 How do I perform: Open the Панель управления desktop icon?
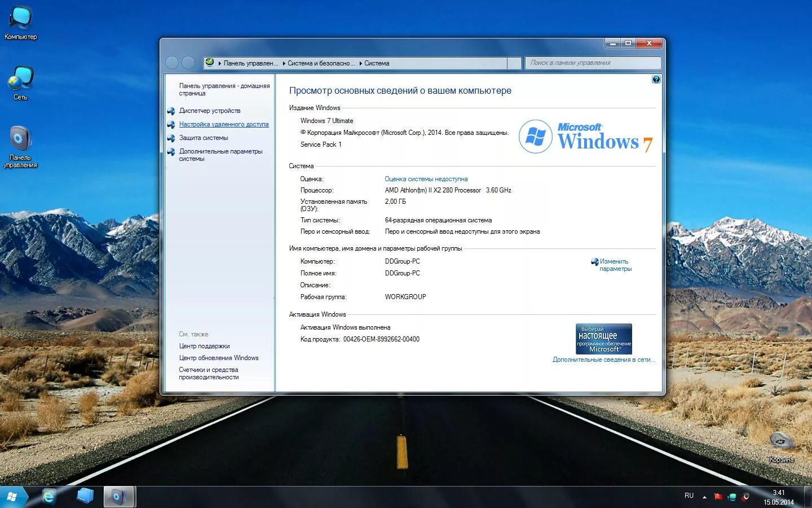click(x=20, y=147)
